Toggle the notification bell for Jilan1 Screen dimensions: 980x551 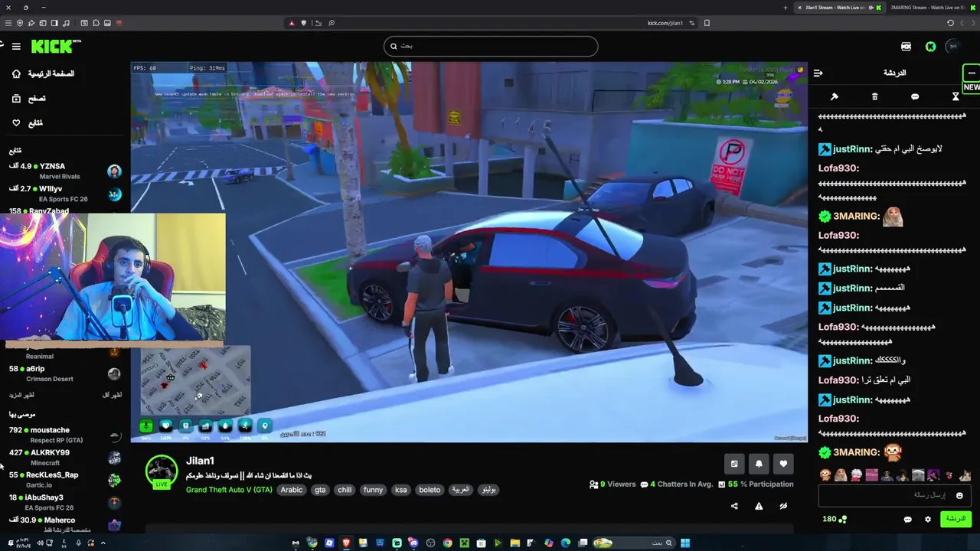click(759, 464)
